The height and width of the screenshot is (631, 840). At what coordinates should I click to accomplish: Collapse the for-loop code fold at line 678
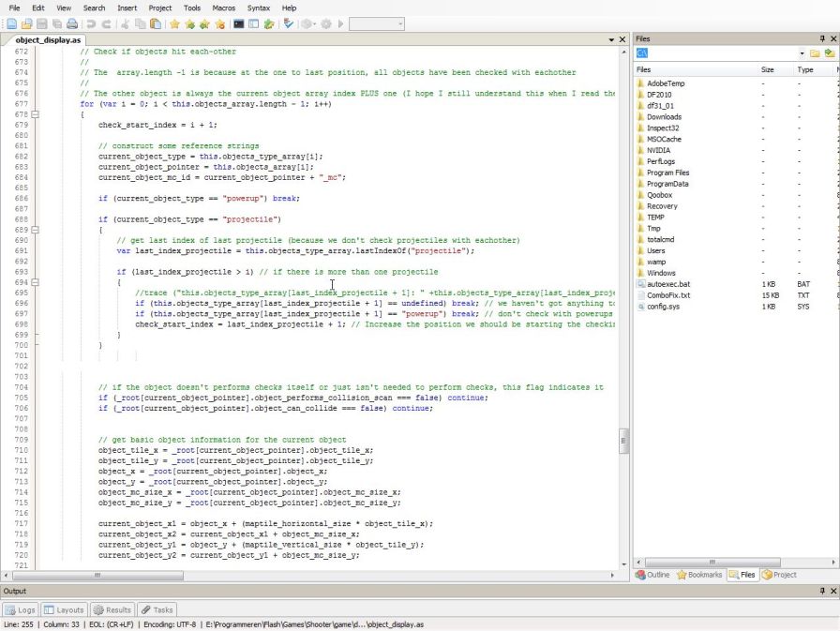(36, 114)
